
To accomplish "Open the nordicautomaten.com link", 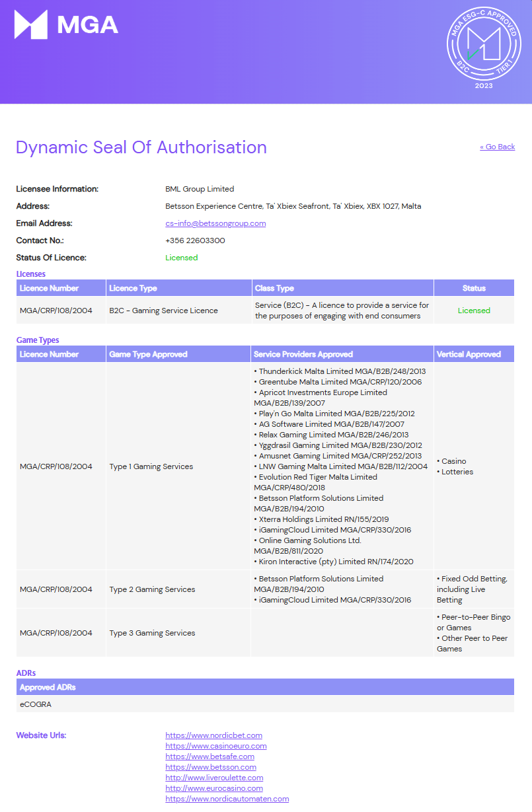I will point(227,799).
